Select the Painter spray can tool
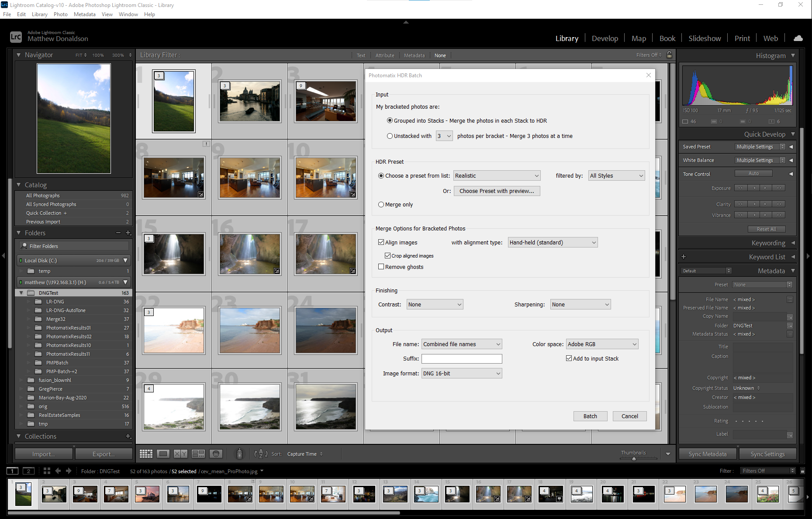 click(239, 454)
